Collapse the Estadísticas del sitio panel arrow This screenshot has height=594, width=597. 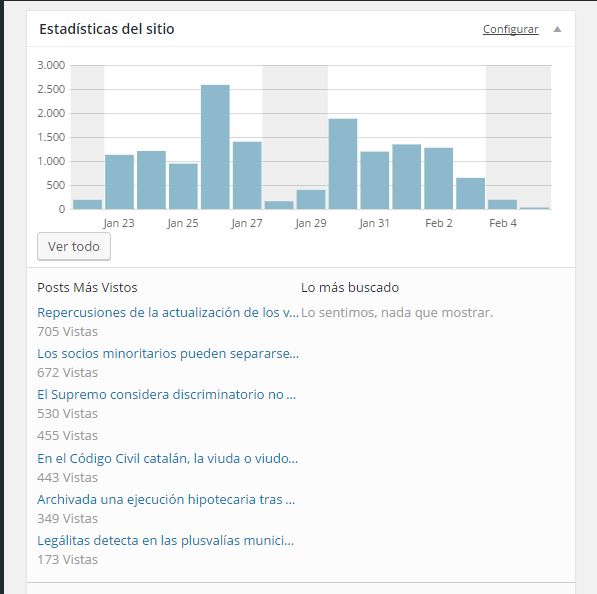tap(557, 29)
